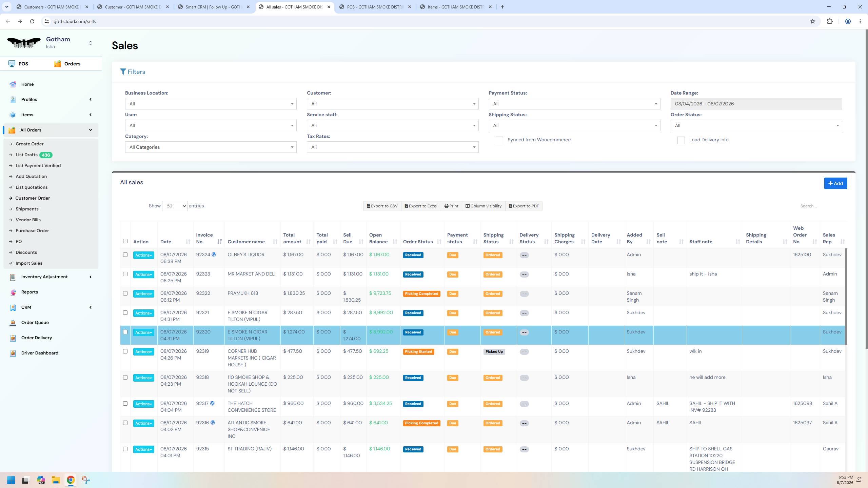Enable Synced from Woocommerce checkbox
The image size is (868, 488).
tap(499, 140)
